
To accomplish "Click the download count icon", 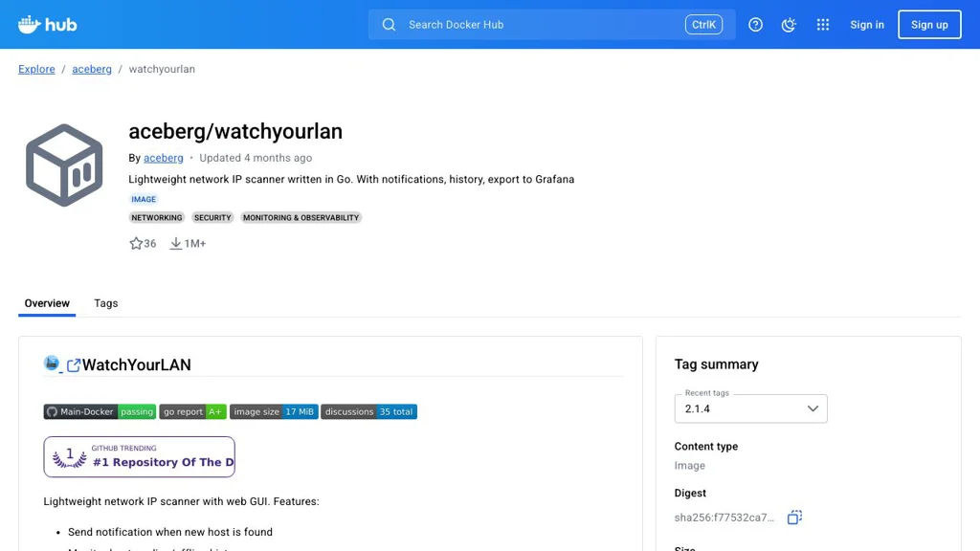I will (176, 243).
